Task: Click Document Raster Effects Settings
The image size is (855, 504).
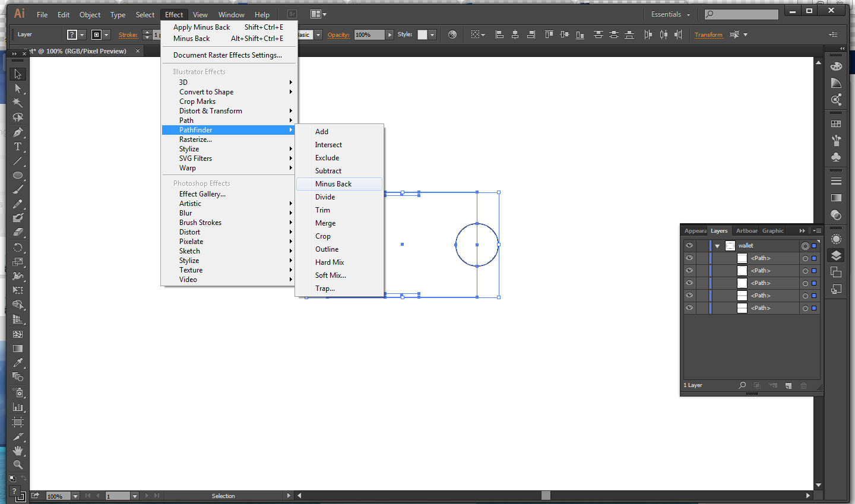Action: (x=229, y=55)
